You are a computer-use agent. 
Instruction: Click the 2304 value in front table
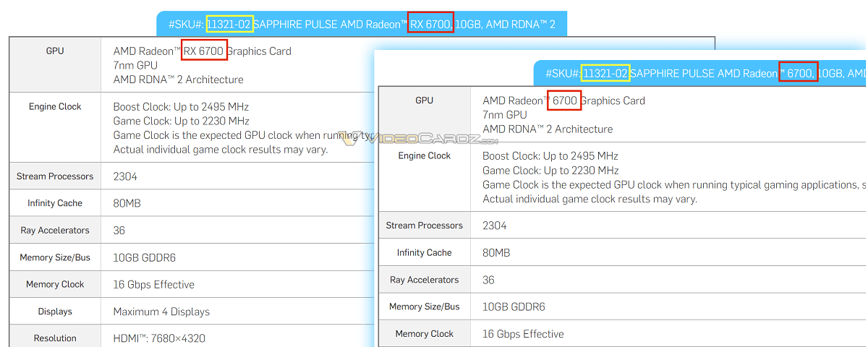[x=495, y=226]
